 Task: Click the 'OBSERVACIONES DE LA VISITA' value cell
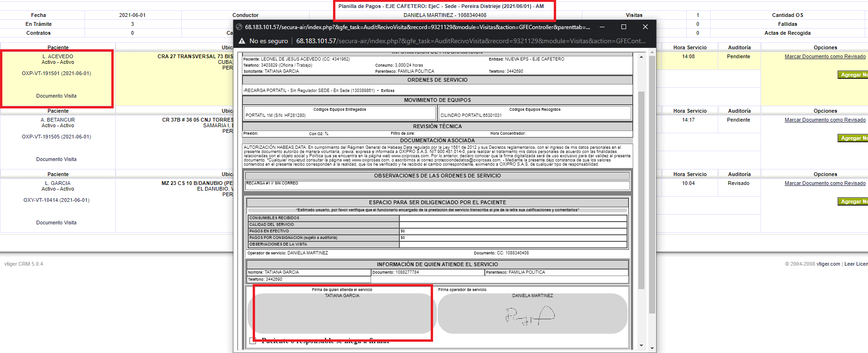click(513, 244)
